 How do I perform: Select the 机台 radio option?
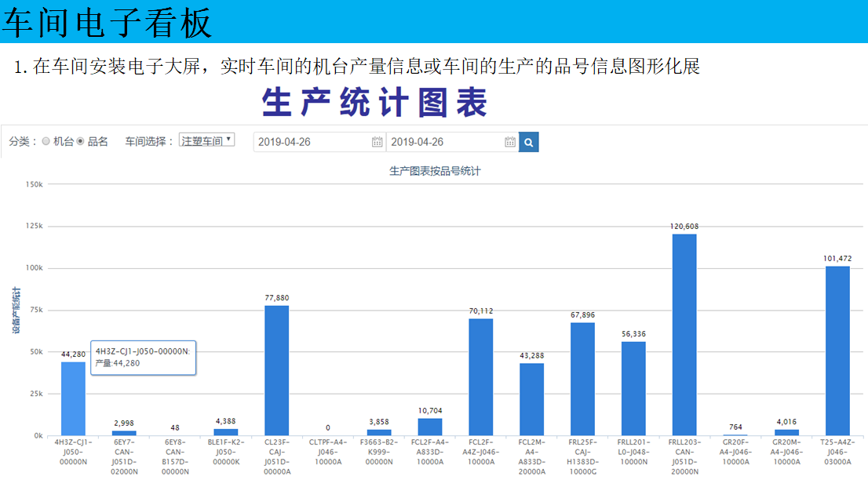pos(46,142)
